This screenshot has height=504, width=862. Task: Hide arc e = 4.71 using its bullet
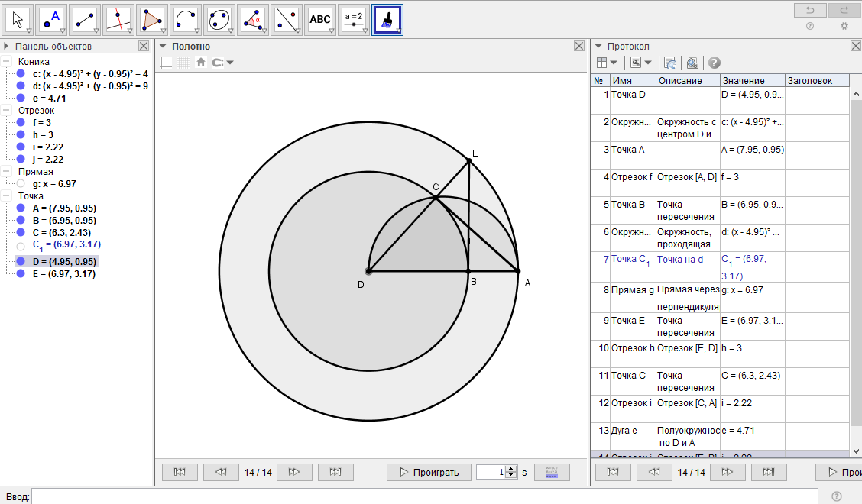(x=21, y=99)
